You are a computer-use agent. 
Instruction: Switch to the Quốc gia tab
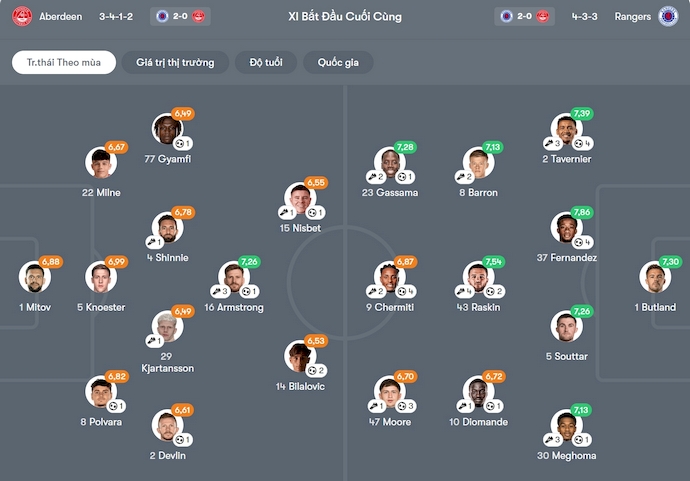pos(338,62)
